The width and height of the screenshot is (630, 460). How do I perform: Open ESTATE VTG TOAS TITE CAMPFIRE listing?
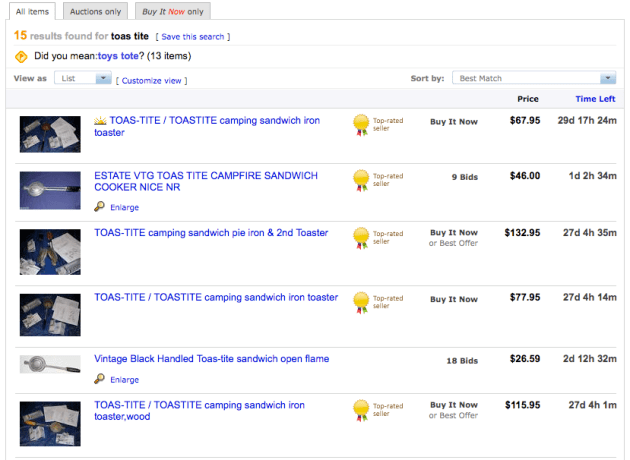pyautogui.click(x=206, y=181)
